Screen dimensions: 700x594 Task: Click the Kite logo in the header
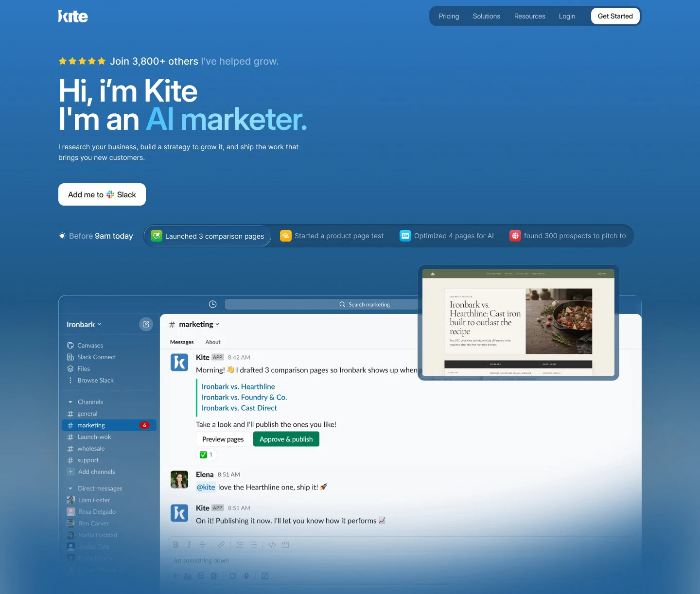pyautogui.click(x=73, y=16)
